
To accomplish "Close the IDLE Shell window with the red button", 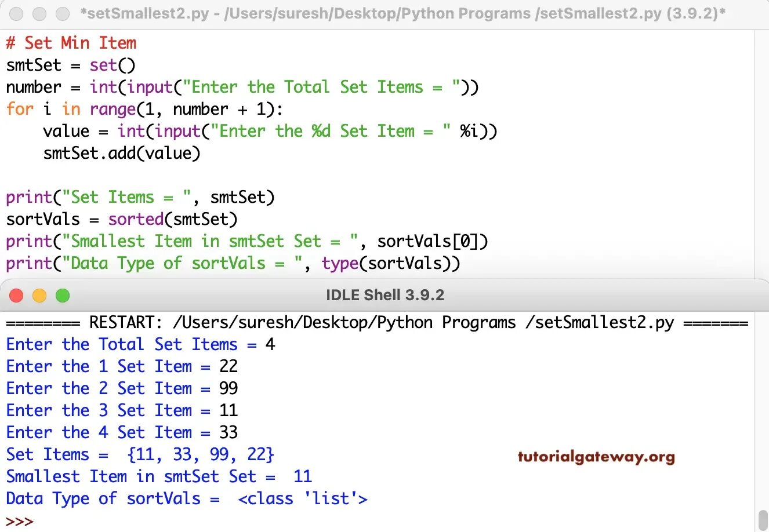I will click(16, 296).
